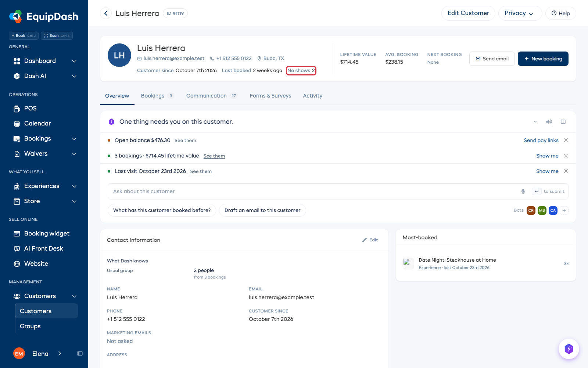Screen dimensions: 588x368
Task: Expand the Dash AI menu
Action: click(74, 76)
